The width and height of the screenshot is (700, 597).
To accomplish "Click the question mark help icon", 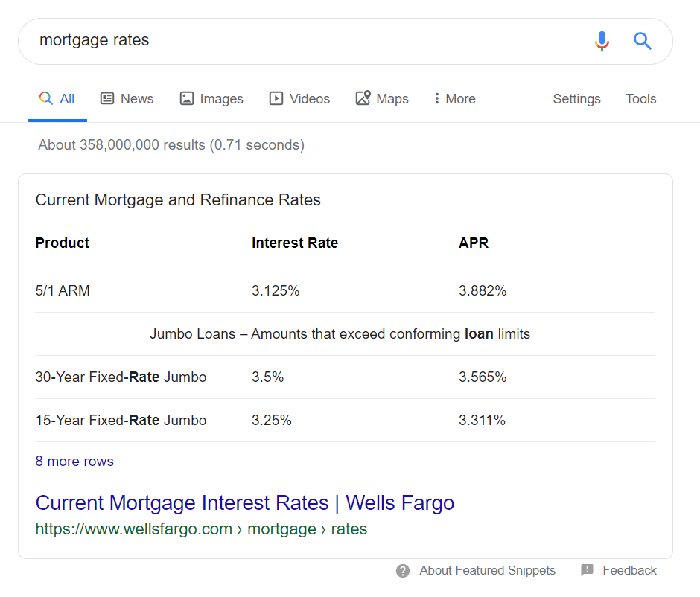I will click(403, 571).
